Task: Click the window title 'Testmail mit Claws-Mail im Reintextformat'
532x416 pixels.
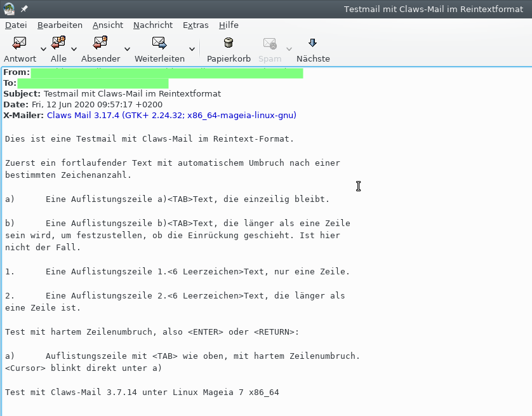Action: coord(433,9)
